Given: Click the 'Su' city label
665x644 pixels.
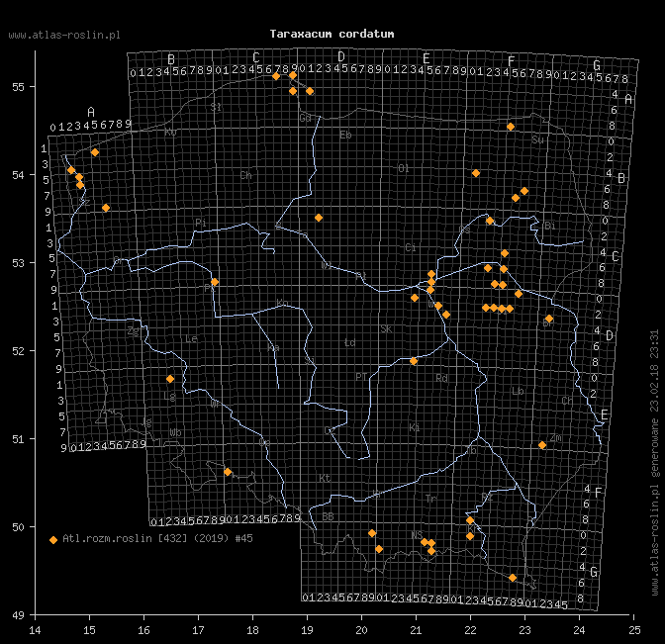Looking at the screenshot, I should click(x=537, y=139).
